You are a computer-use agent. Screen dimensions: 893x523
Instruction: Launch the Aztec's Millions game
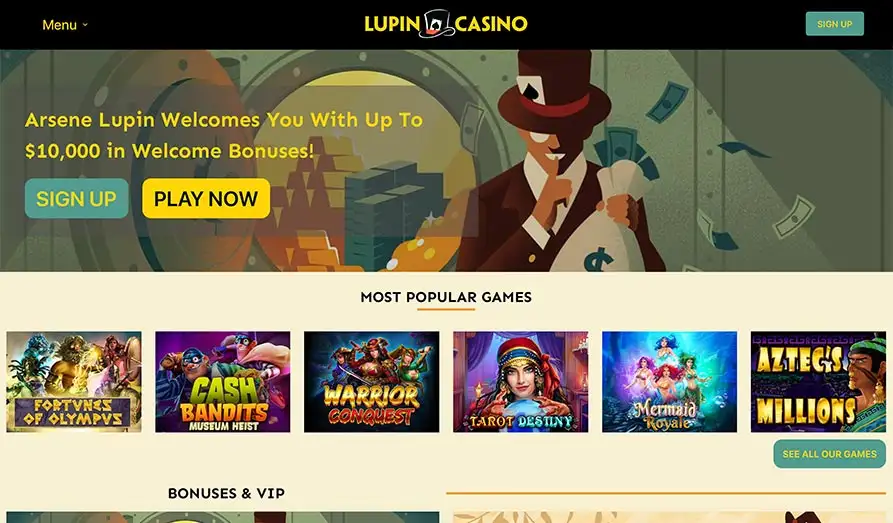[x=818, y=382]
